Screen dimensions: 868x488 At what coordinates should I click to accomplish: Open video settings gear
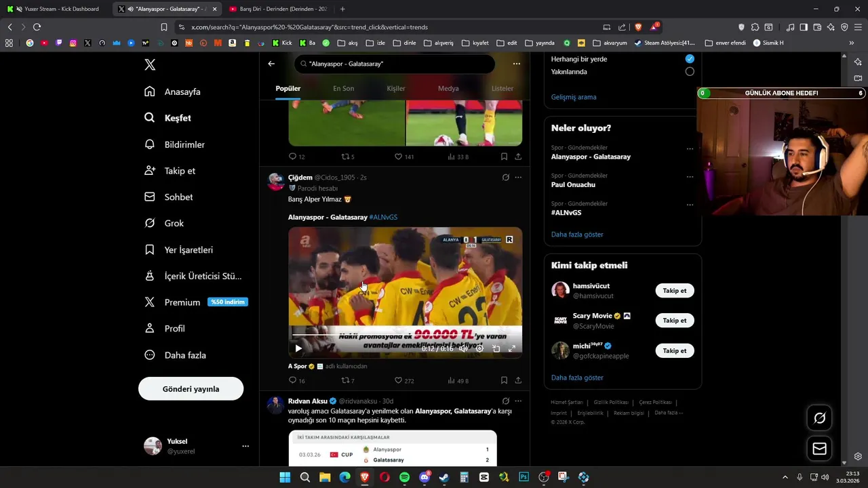pos(480,348)
